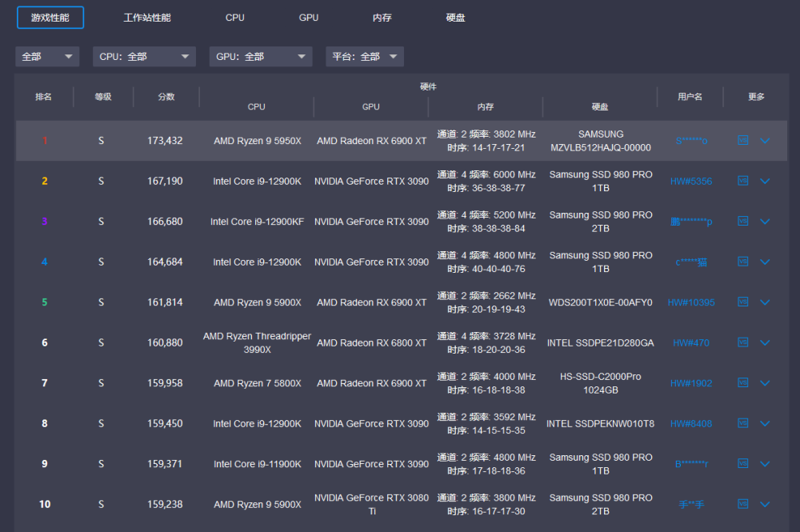Viewport: 800px width, 532px height.
Task: Click VS compare icon for rank 3 row
Action: click(x=743, y=221)
